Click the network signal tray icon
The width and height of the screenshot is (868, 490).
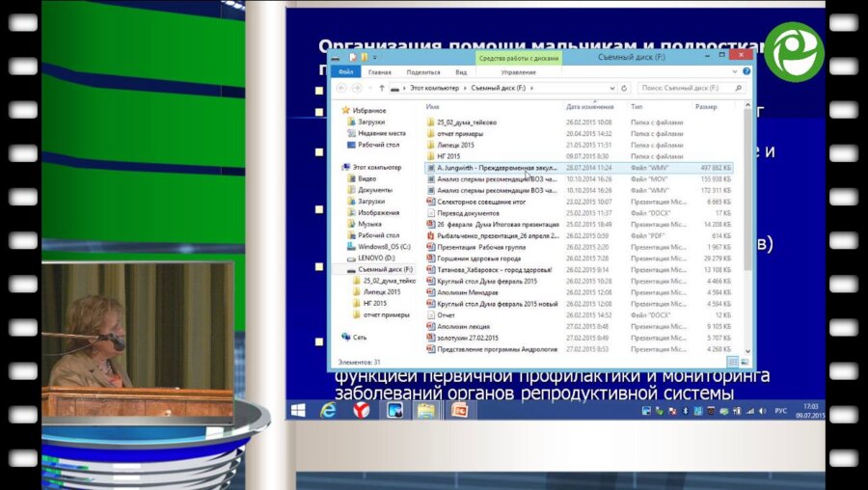click(749, 411)
